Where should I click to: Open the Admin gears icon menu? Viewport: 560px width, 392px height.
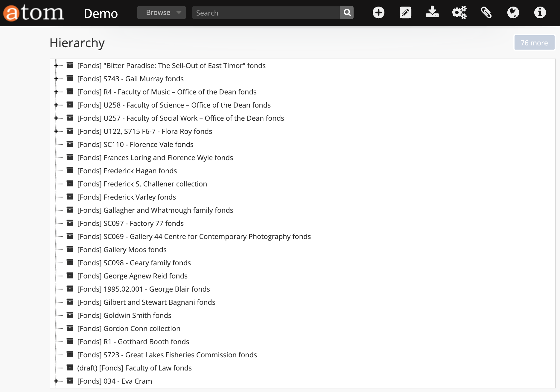point(459,13)
